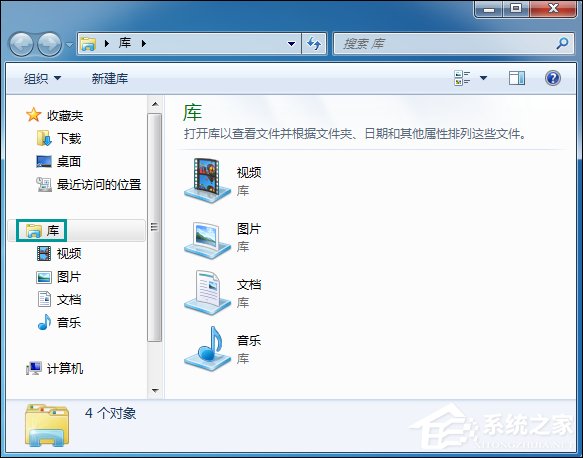
Task: Toggle the preview pane button
Action: coord(517,78)
